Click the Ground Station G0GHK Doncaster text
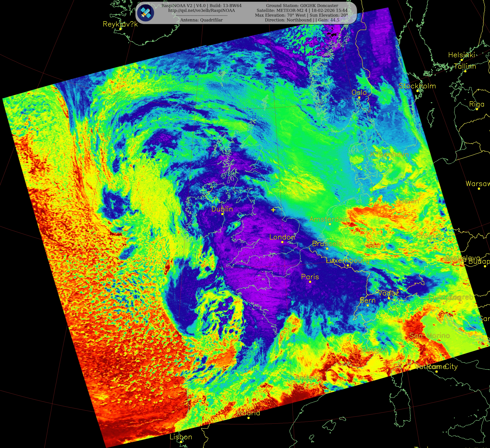The width and height of the screenshot is (490, 448). click(x=302, y=6)
